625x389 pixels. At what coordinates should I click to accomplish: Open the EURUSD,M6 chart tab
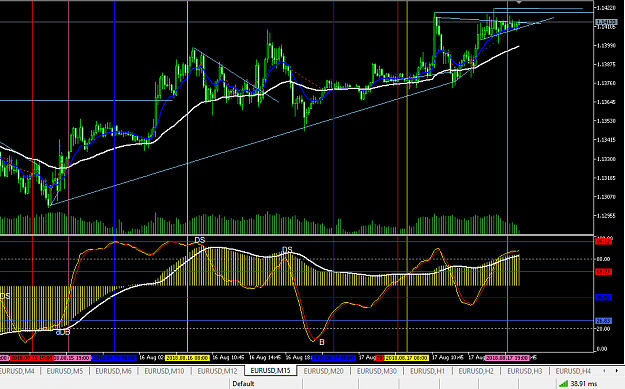113,371
